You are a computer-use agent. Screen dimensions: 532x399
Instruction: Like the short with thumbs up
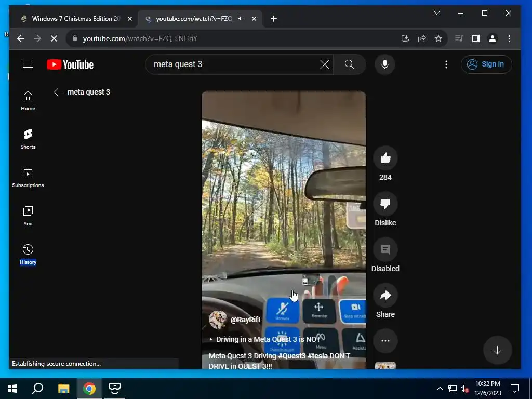click(385, 158)
